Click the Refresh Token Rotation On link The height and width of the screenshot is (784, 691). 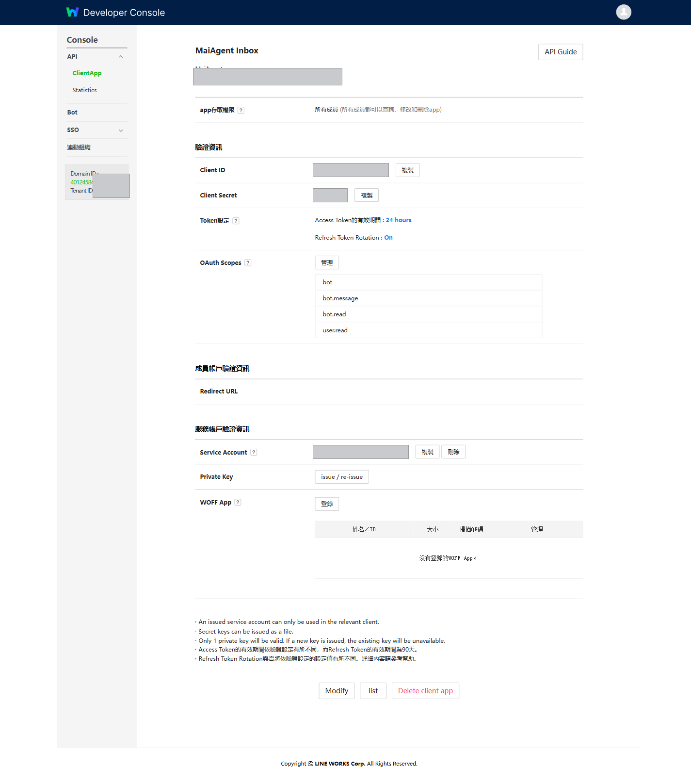(x=388, y=238)
